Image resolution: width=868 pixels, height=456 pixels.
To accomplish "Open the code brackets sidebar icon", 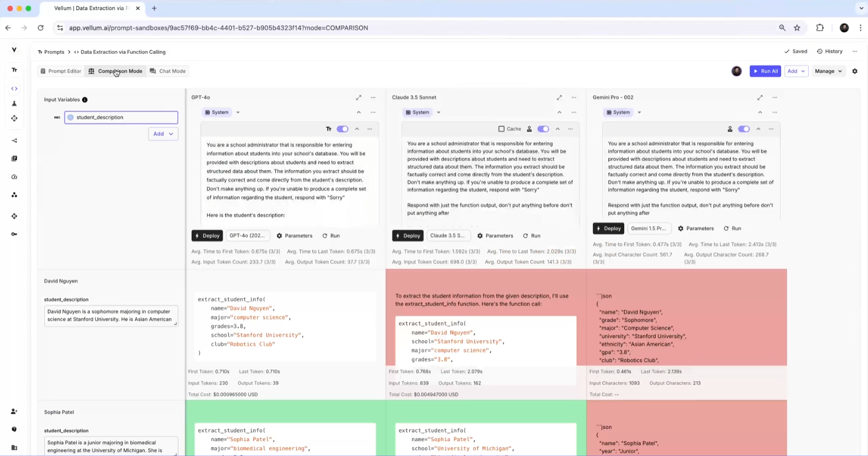I will (14, 88).
